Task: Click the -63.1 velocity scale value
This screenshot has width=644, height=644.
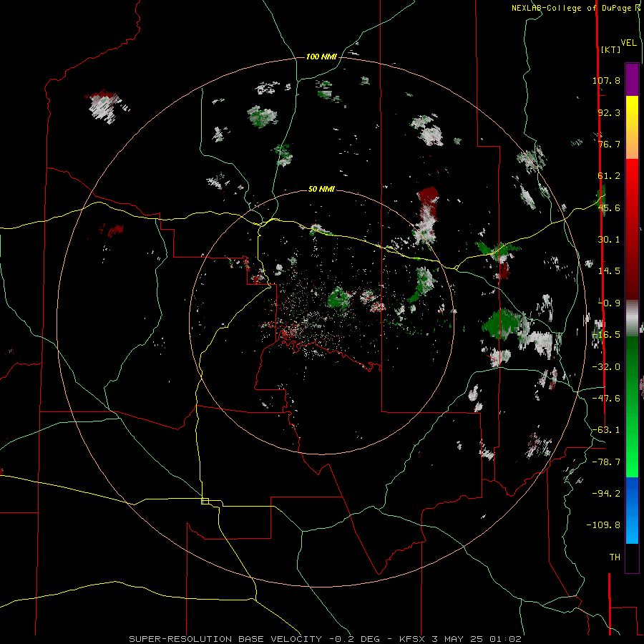Action: [606, 430]
